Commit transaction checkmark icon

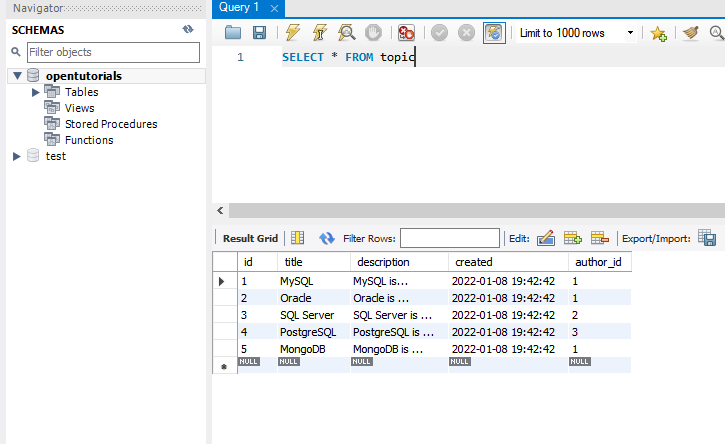point(439,33)
